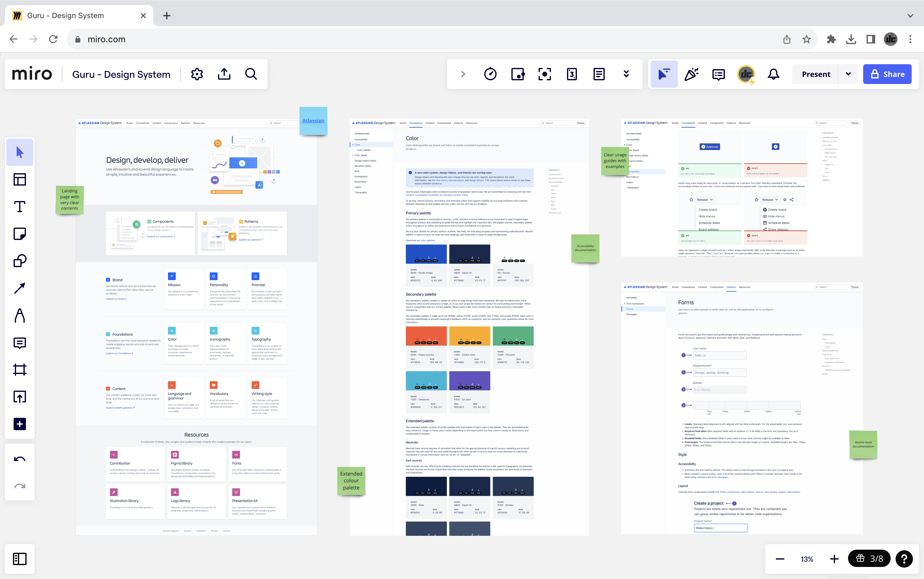Click the blue Share button
Viewport: 924px width, 579px height.
[887, 74]
